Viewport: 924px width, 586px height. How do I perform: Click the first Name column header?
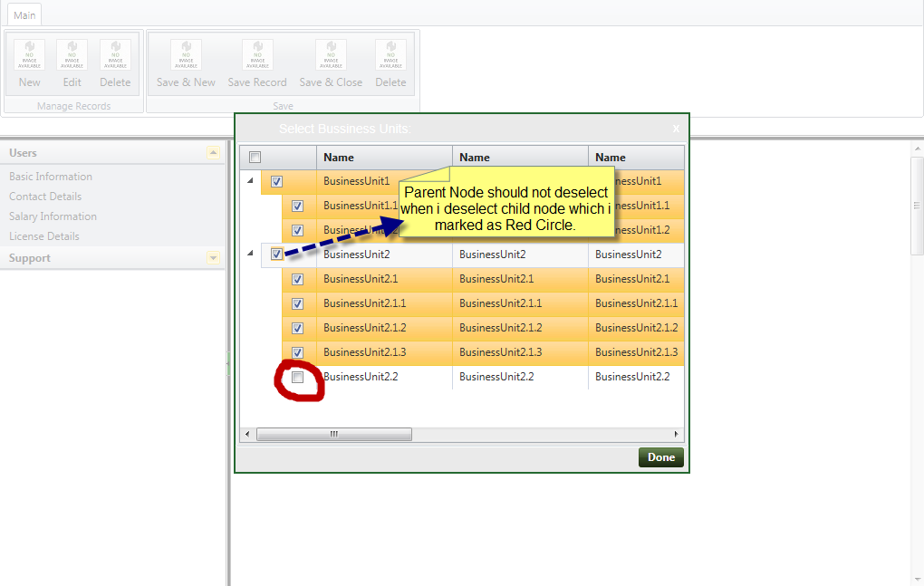[x=384, y=158]
